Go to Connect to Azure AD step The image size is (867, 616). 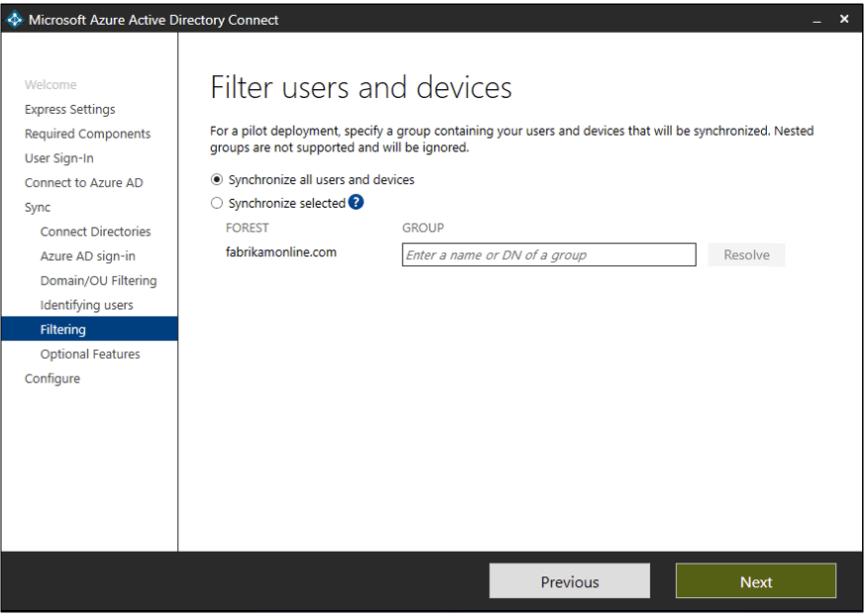tap(84, 183)
